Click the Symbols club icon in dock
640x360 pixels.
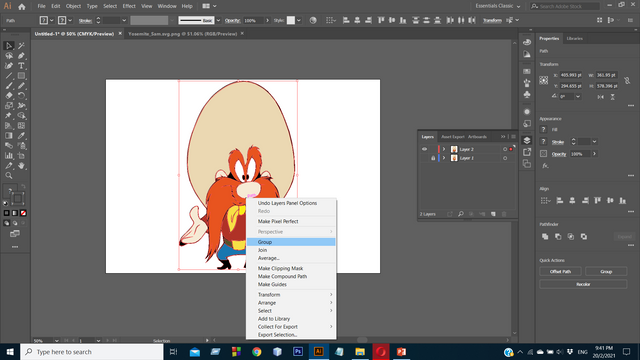click(527, 95)
